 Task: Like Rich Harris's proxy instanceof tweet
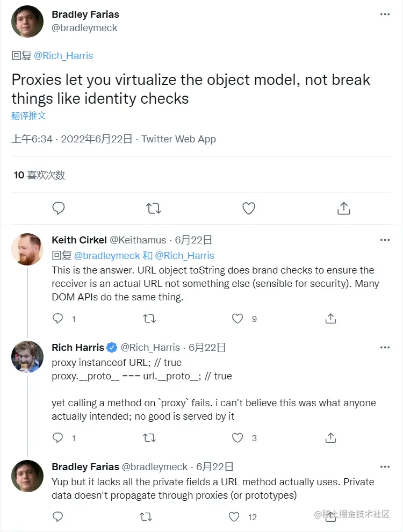pyautogui.click(x=238, y=438)
